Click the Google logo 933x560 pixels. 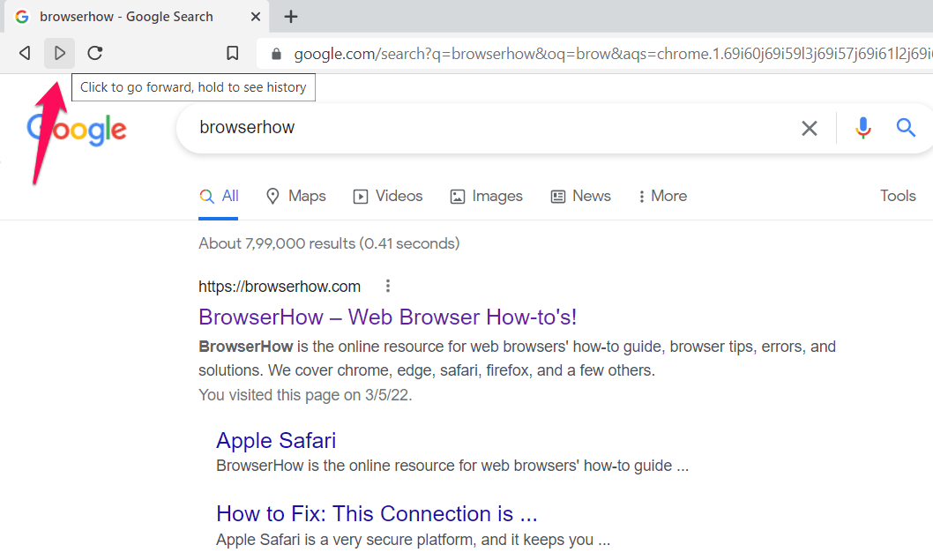(77, 129)
